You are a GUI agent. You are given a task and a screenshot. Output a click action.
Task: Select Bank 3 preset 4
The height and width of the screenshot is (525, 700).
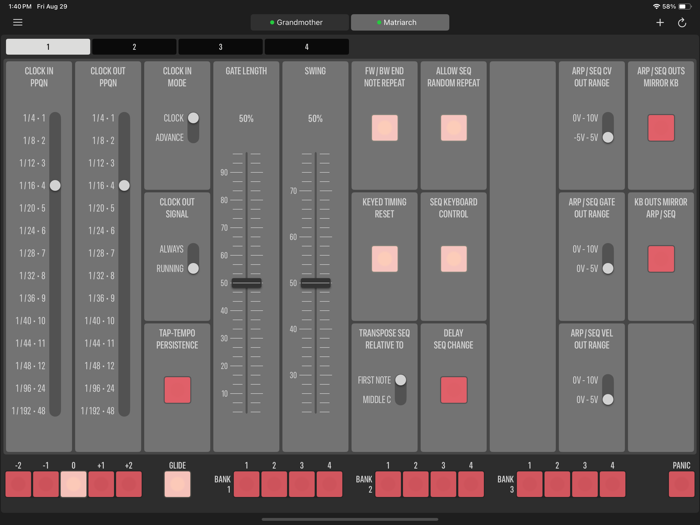(x=612, y=484)
